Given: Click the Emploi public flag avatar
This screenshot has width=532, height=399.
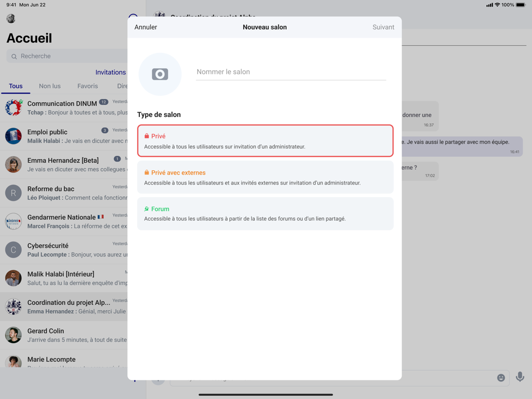Looking at the screenshot, I should pos(14,136).
